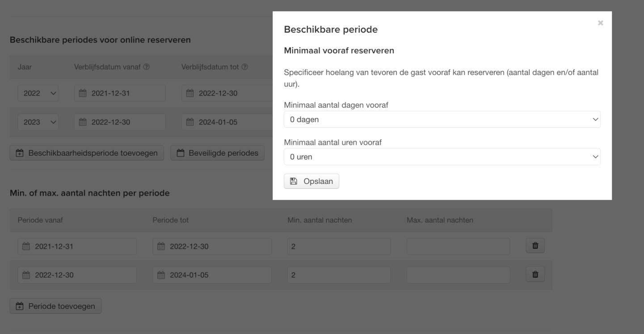Click calendar icon in 2024-01-05 stay date field
Image resolution: width=644 pixels, height=334 pixels.
[189, 122]
